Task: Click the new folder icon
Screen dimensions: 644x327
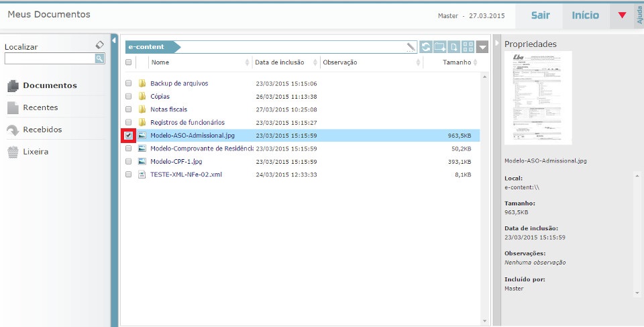Action: point(440,47)
